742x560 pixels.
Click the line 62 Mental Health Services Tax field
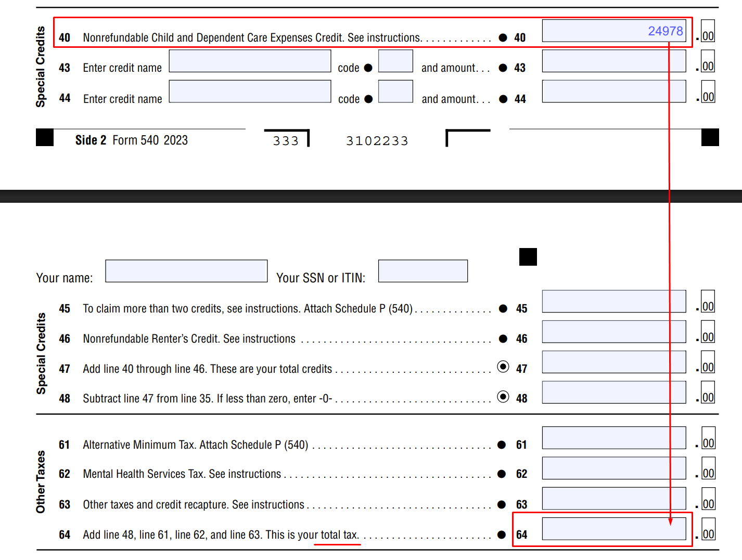(x=614, y=468)
